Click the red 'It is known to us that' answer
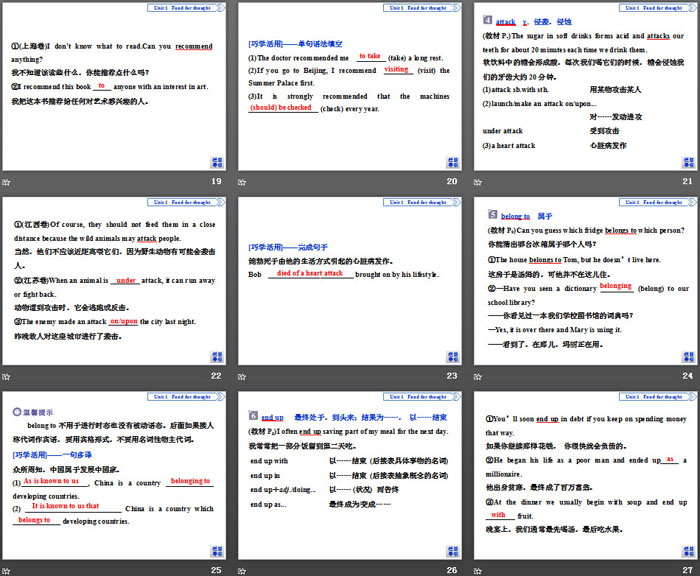 point(65,506)
